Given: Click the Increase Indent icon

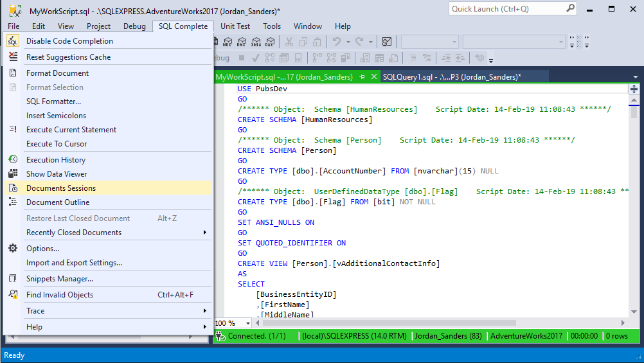Looking at the screenshot, I should tap(460, 58).
